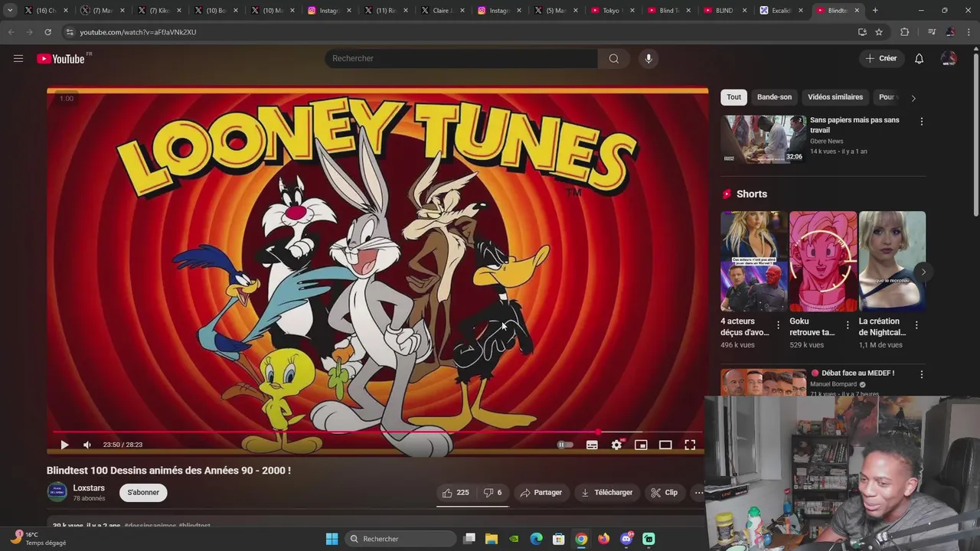This screenshot has width=980, height=551.
Task: Open the Loxstars channel name link
Action: (x=89, y=488)
